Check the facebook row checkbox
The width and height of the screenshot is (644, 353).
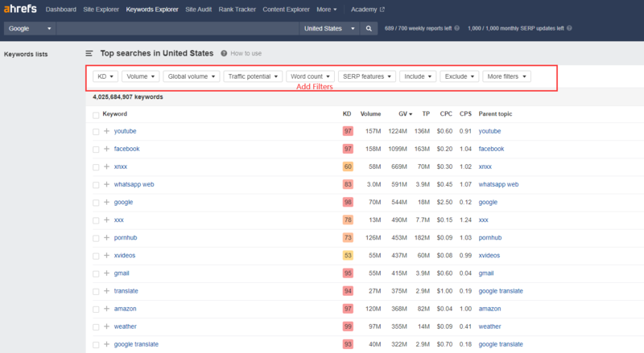click(96, 150)
